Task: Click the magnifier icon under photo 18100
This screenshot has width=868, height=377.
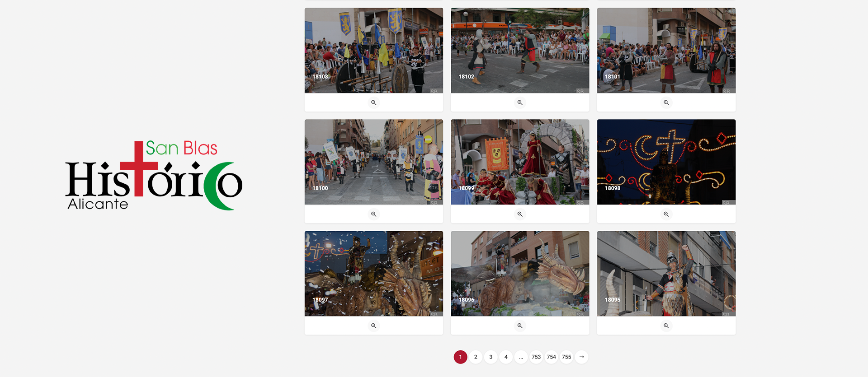Action: click(373, 214)
